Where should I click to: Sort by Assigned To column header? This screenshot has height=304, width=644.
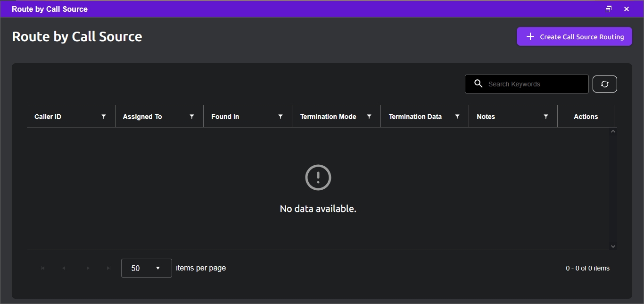click(x=142, y=117)
